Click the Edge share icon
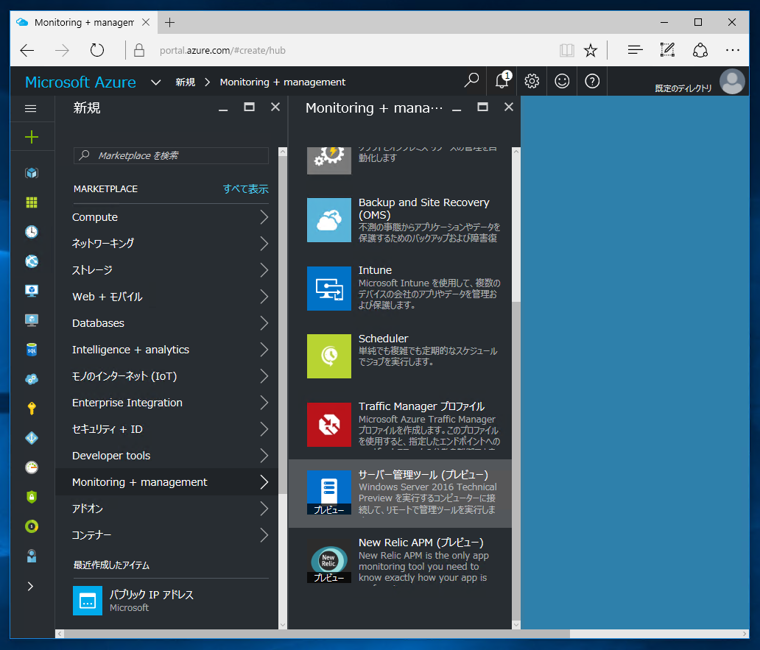The image size is (760, 650). click(x=700, y=50)
